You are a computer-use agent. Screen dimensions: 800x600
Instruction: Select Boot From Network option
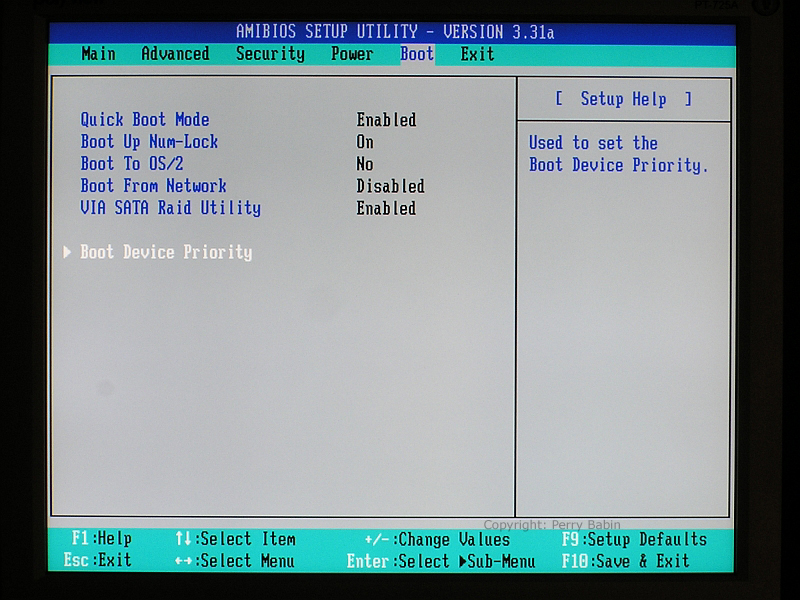click(x=153, y=186)
